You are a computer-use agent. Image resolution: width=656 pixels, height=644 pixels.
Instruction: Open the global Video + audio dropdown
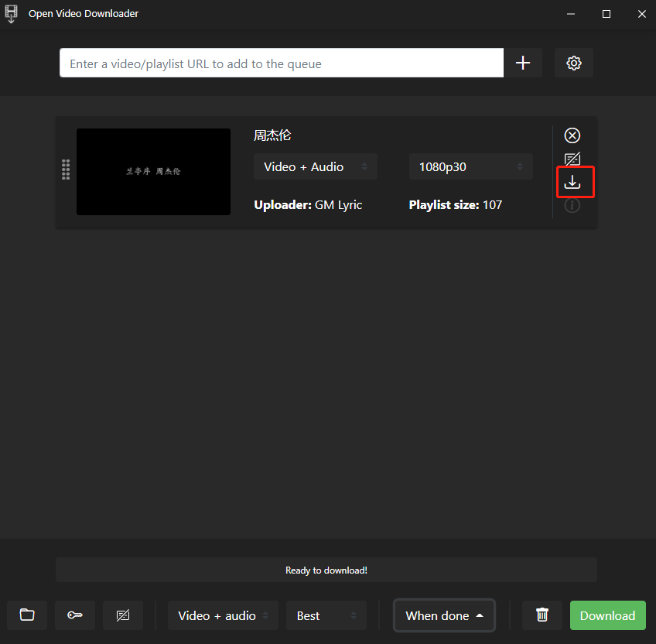(223, 615)
